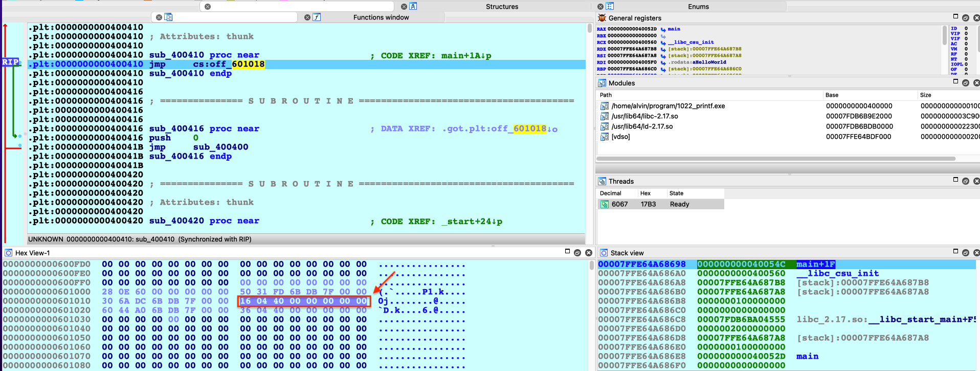Image resolution: width=980 pixels, height=371 pixels.
Task: Select the /home/alvin/program/1022_printf.exe module path
Action: click(668, 106)
